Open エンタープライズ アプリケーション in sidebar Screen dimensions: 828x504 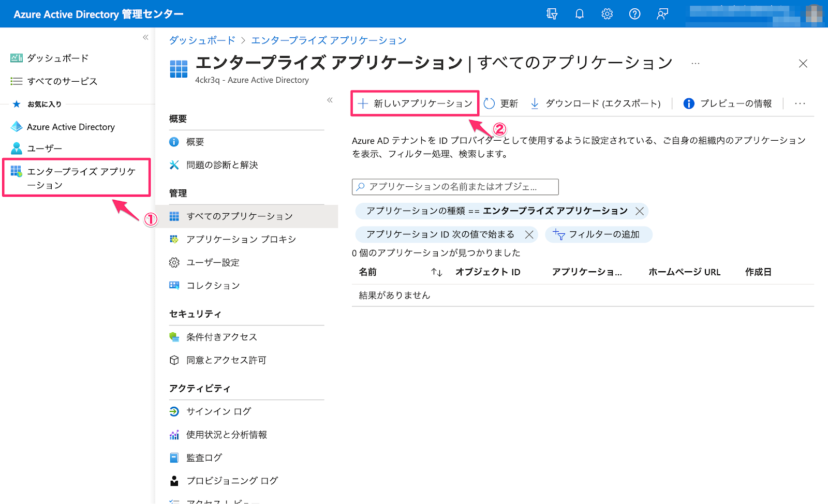click(x=77, y=177)
